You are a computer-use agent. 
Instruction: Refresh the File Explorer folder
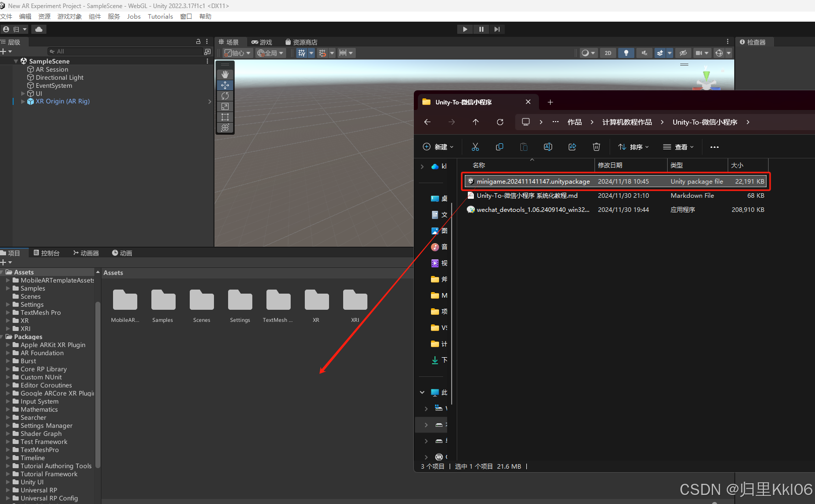coord(500,122)
